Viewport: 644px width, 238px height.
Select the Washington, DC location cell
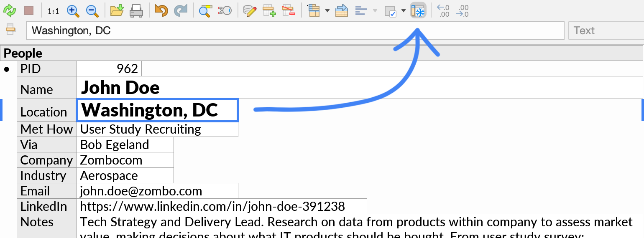tap(158, 110)
